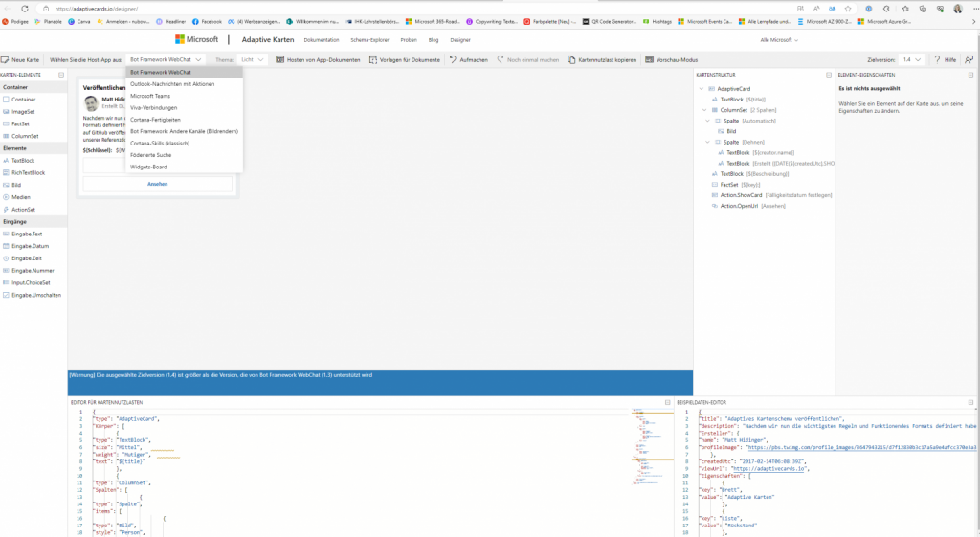This screenshot has width=980, height=537.
Task: Collapse the Spalte [Dehnen] node
Action: point(708,142)
